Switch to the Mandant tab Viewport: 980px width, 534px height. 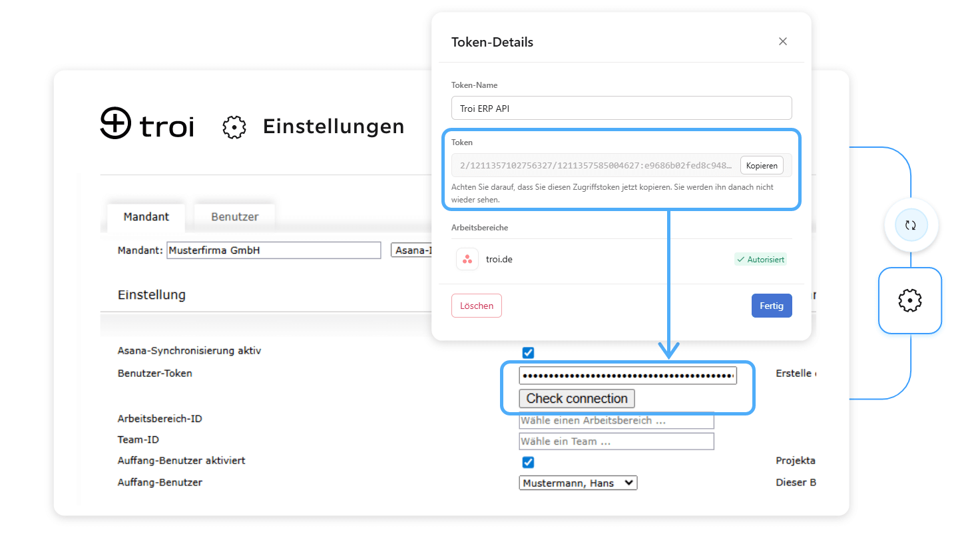point(146,216)
